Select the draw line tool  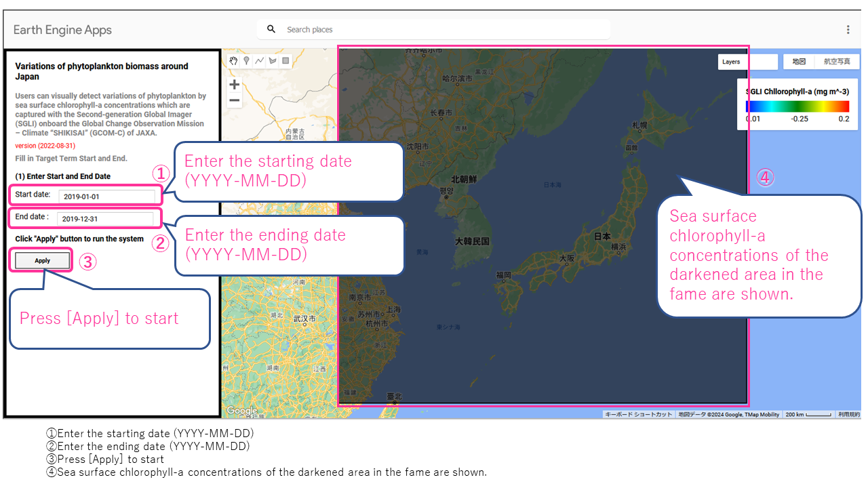(x=259, y=60)
